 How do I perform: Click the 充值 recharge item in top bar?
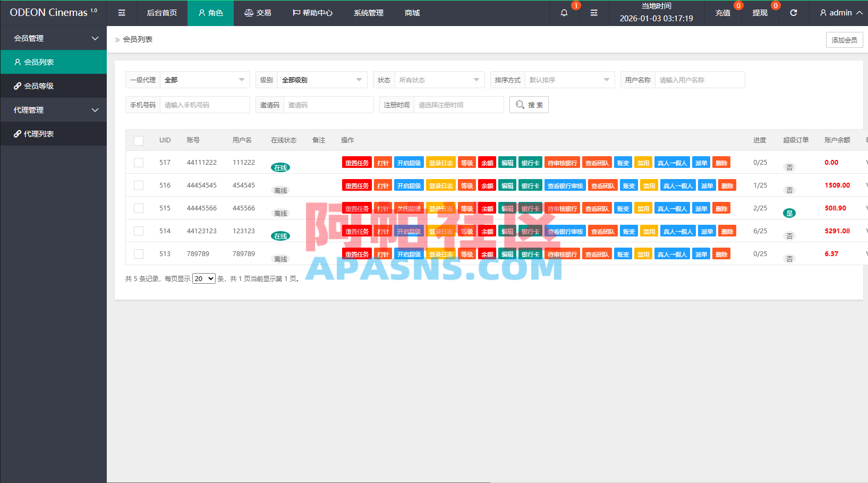point(723,13)
